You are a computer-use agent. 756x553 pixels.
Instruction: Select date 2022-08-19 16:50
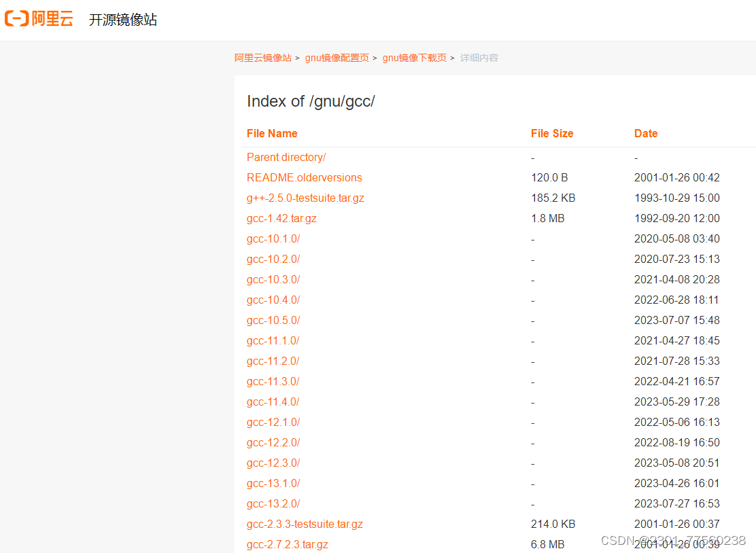677,443
